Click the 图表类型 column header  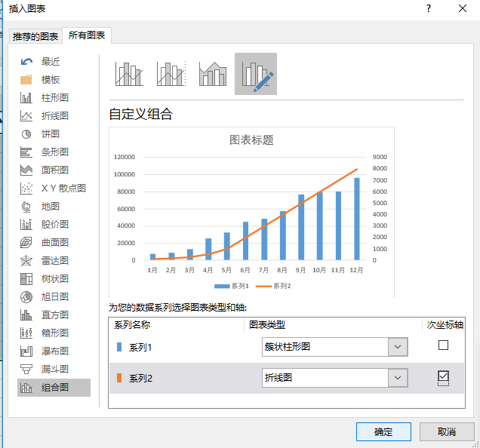[267, 324]
